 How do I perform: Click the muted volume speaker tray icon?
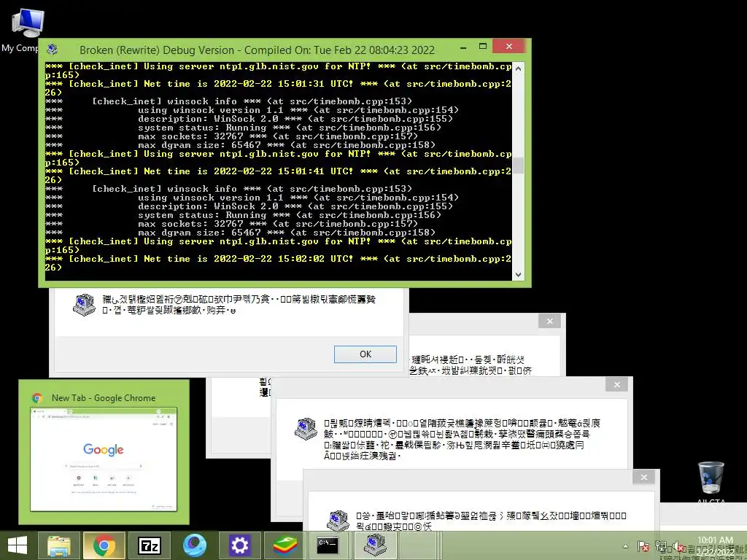[678, 547]
